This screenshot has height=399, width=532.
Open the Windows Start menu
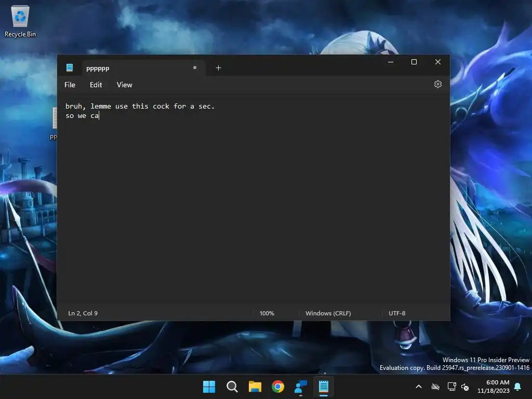209,387
